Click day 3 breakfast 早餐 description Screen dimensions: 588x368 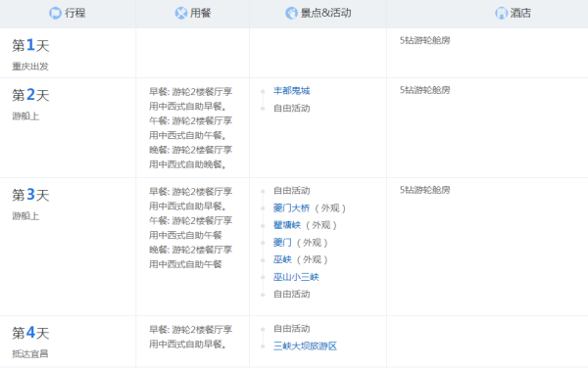pos(191,199)
